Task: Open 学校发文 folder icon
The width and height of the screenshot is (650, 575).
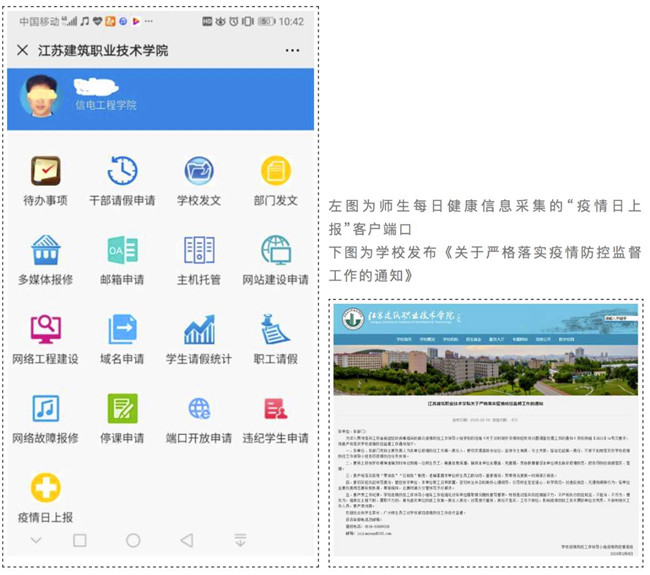Action: [x=199, y=171]
